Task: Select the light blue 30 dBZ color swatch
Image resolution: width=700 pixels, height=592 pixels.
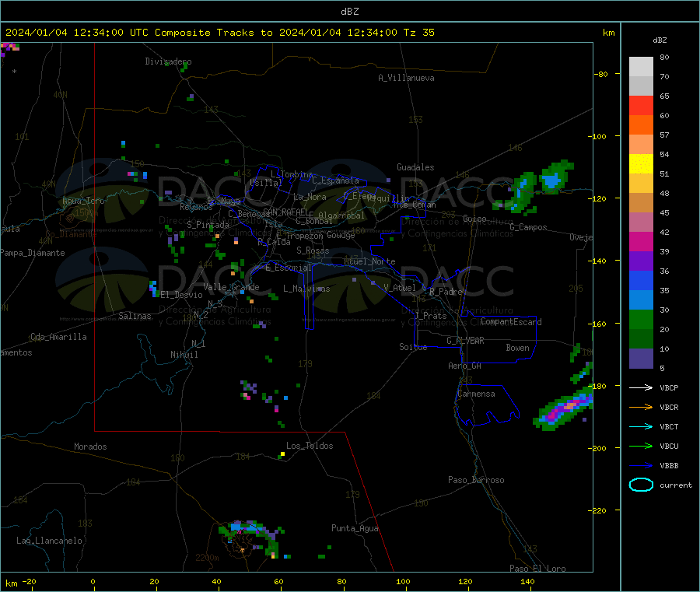Action: tap(641, 300)
